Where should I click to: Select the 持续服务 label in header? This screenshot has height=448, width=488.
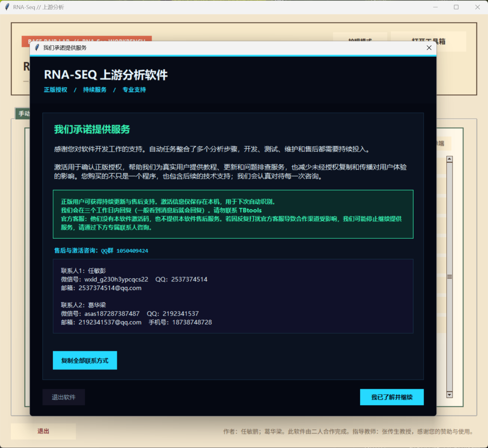pyautogui.click(x=95, y=90)
